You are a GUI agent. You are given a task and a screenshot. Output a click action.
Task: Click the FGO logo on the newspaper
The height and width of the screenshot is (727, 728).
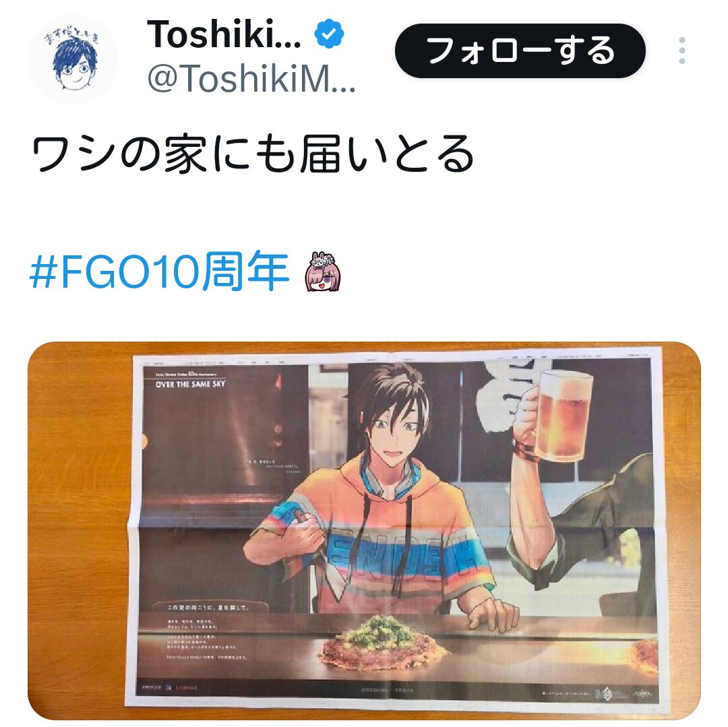[607, 694]
